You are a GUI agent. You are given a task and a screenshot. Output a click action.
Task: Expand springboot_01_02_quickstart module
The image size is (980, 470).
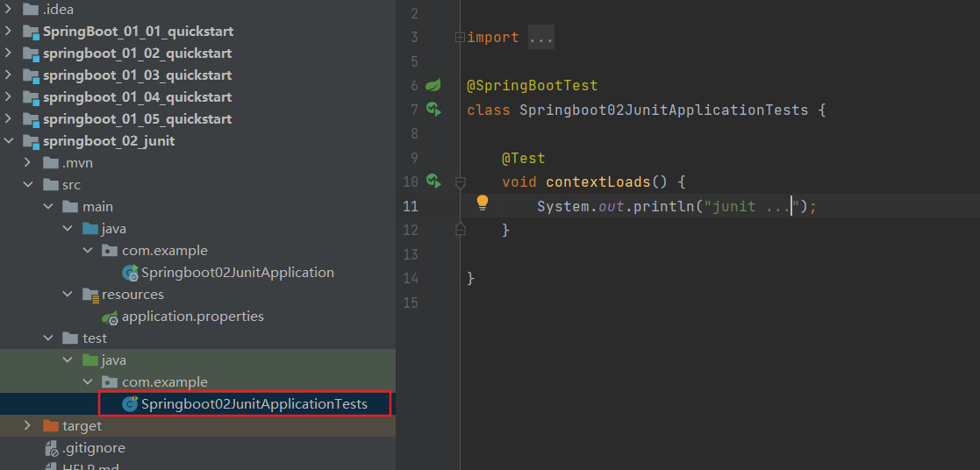tap(8, 53)
